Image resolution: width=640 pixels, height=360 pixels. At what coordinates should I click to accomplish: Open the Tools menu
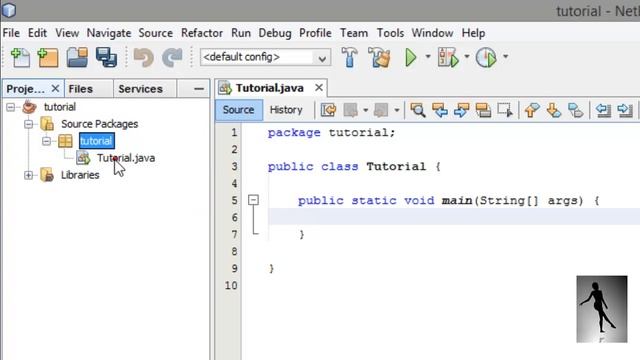coord(390,33)
